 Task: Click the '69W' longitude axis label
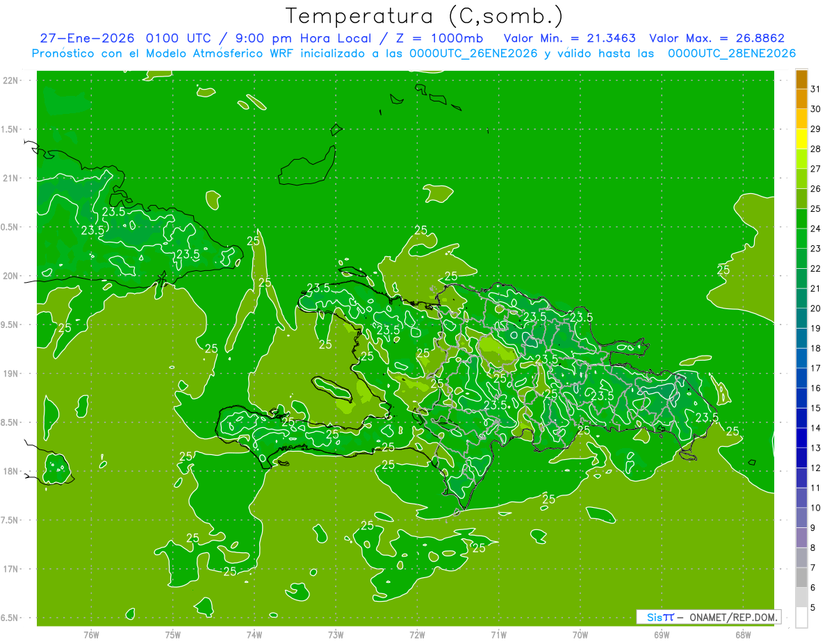coord(662,635)
